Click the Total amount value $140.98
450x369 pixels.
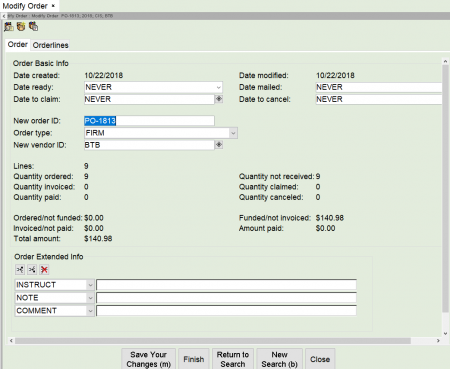click(x=98, y=239)
